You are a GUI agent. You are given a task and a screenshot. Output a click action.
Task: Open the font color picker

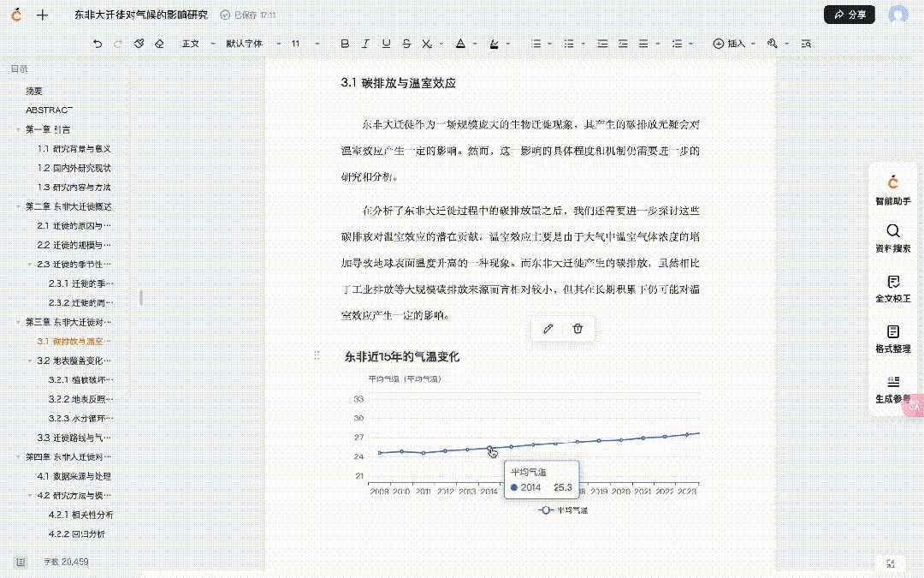pyautogui.click(x=461, y=44)
